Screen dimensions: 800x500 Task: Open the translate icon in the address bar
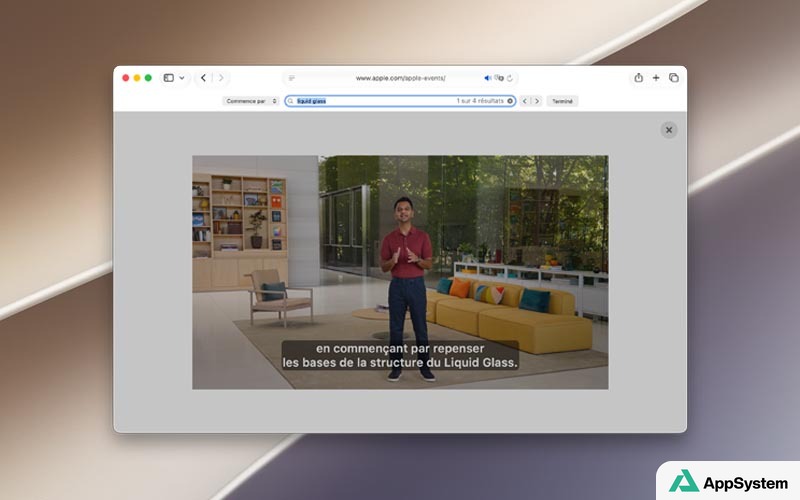[x=499, y=78]
